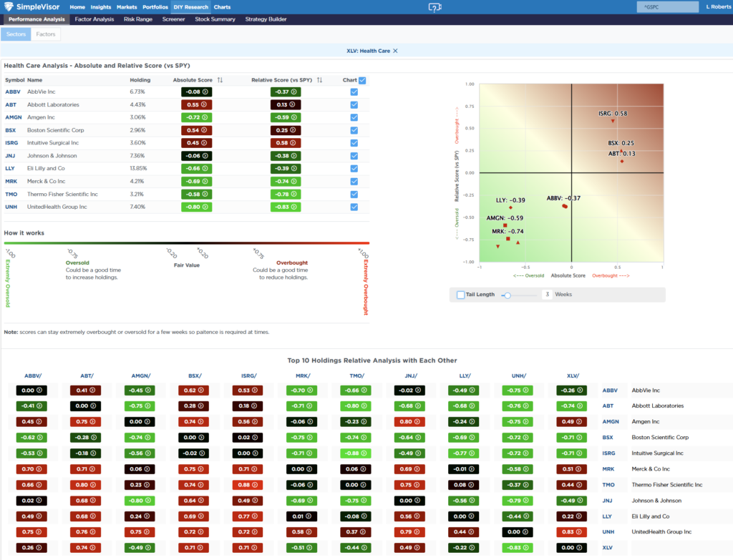Click the SimpleVisor shield logo
733x560 pixels.
tap(8, 6)
